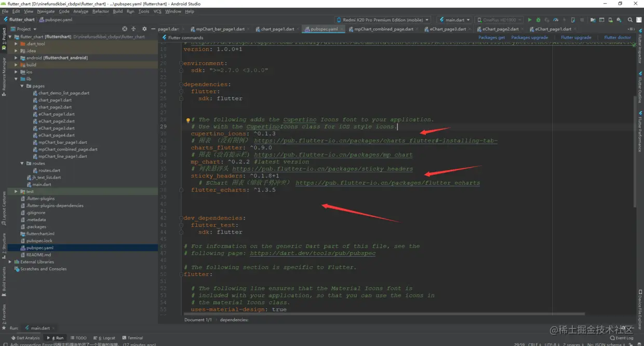
Task: Collapse the pages folder in tree
Action: point(22,86)
